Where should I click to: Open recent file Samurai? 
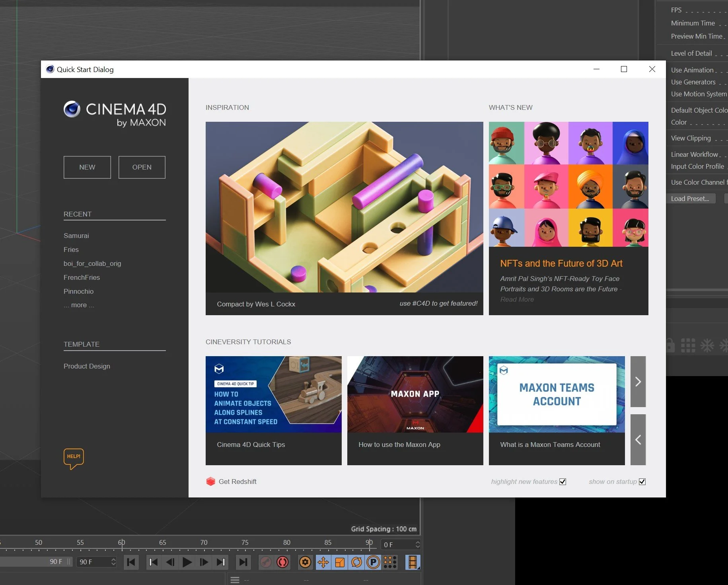[76, 236]
